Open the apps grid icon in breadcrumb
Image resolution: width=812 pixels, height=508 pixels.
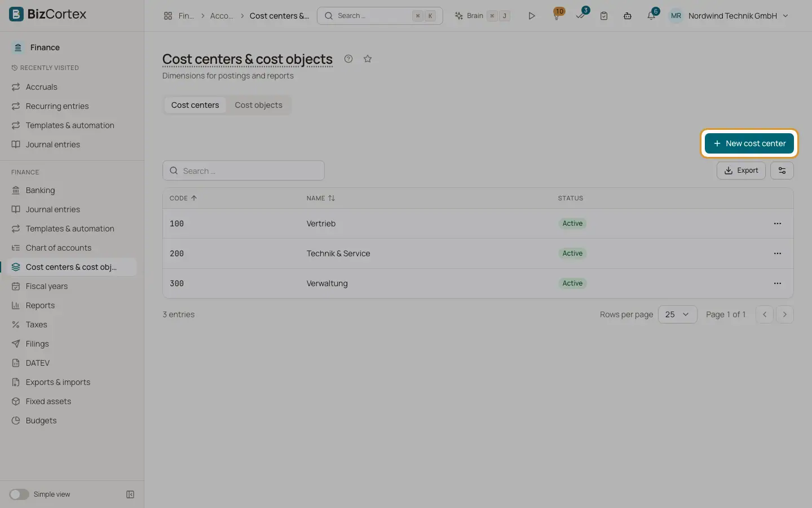[168, 16]
